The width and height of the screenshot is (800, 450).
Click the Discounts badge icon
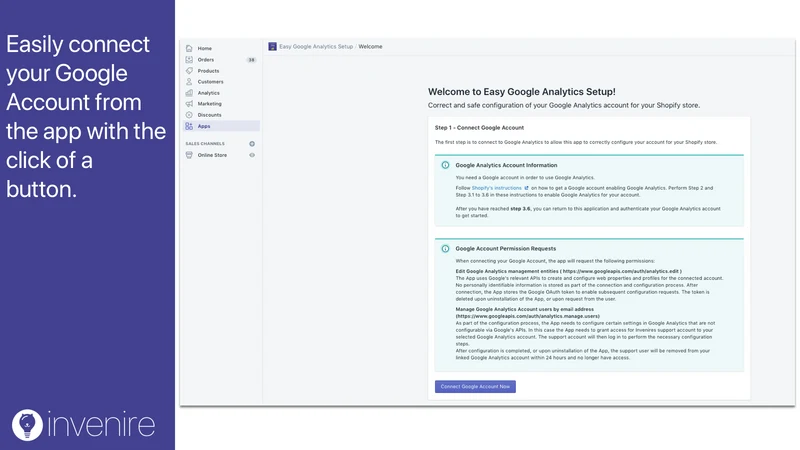pyautogui.click(x=189, y=115)
